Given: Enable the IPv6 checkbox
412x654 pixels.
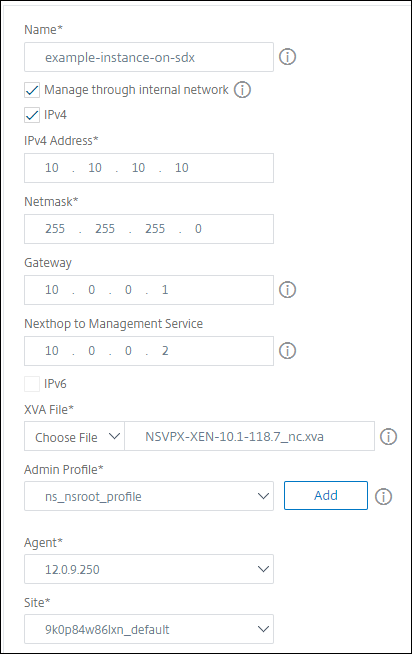Looking at the screenshot, I should [32, 384].
